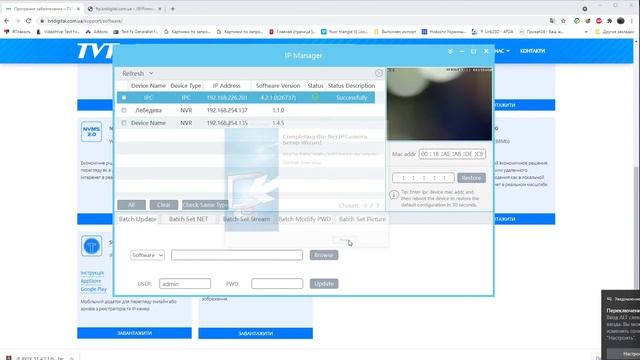Select IP address 192.168.254.137 cell
Image resolution: width=640 pixels, height=360 pixels.
(x=227, y=110)
